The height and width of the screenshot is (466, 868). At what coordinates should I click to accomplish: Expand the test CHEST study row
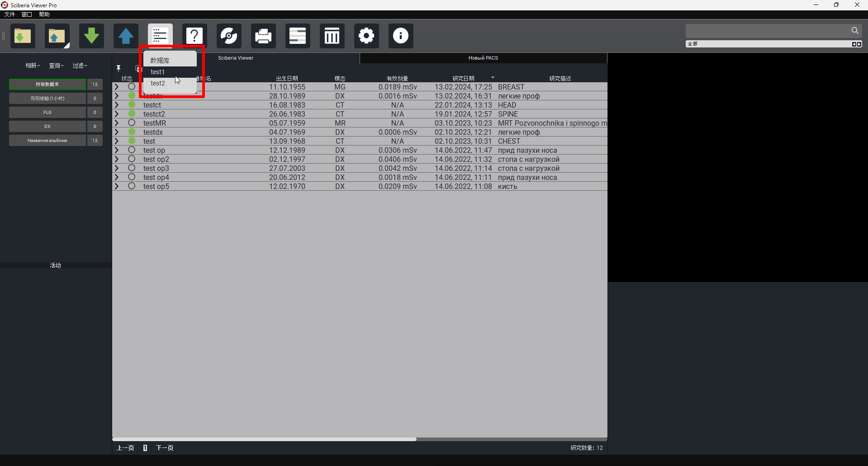click(117, 141)
